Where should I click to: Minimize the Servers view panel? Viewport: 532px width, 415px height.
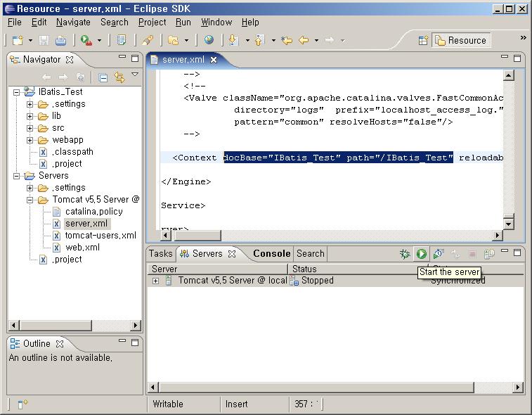point(505,251)
